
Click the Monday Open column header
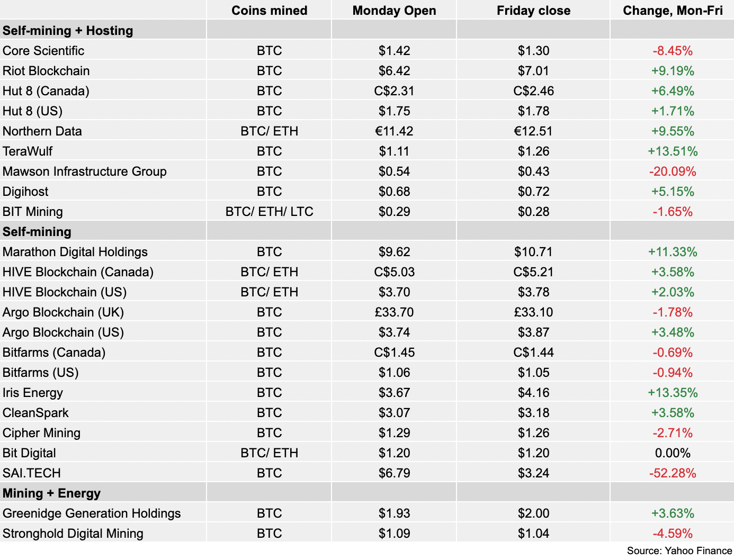coord(394,11)
